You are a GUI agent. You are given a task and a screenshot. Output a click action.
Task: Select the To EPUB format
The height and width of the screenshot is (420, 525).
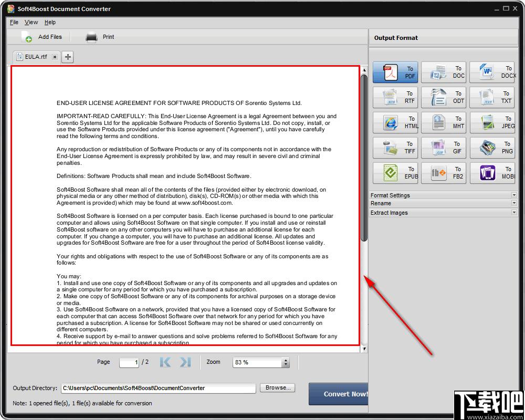tap(395, 173)
